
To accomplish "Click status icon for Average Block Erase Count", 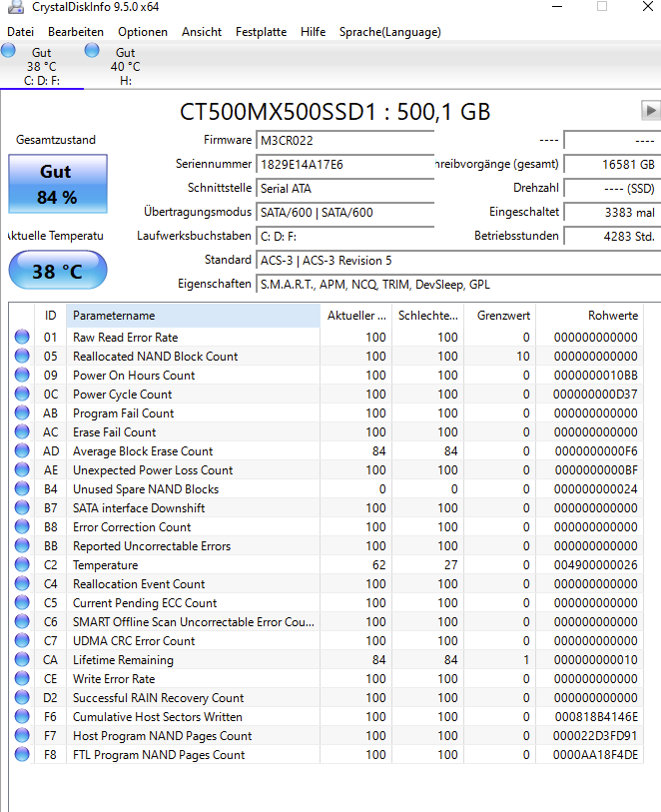I will (x=22, y=451).
